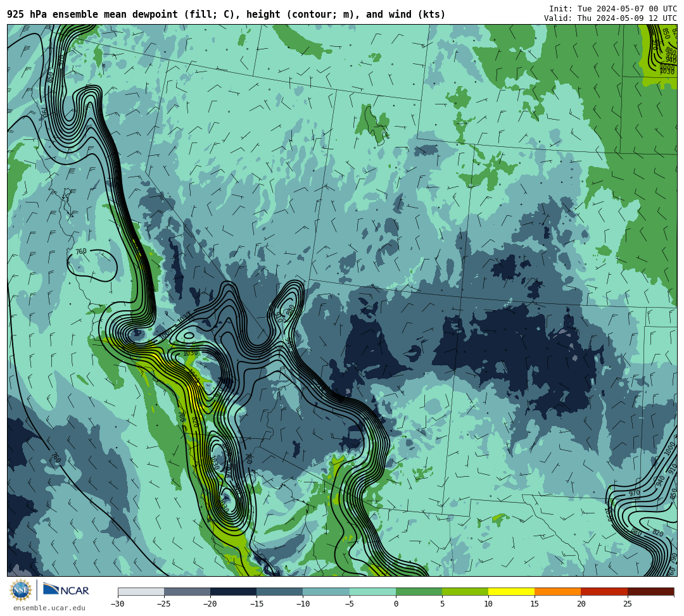684x616 pixels.
Task: Click the -20 colorbar label
Action: [x=210, y=604]
